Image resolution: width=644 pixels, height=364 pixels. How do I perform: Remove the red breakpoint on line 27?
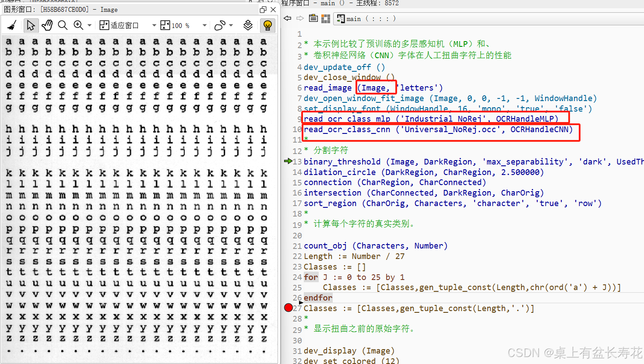(x=288, y=308)
